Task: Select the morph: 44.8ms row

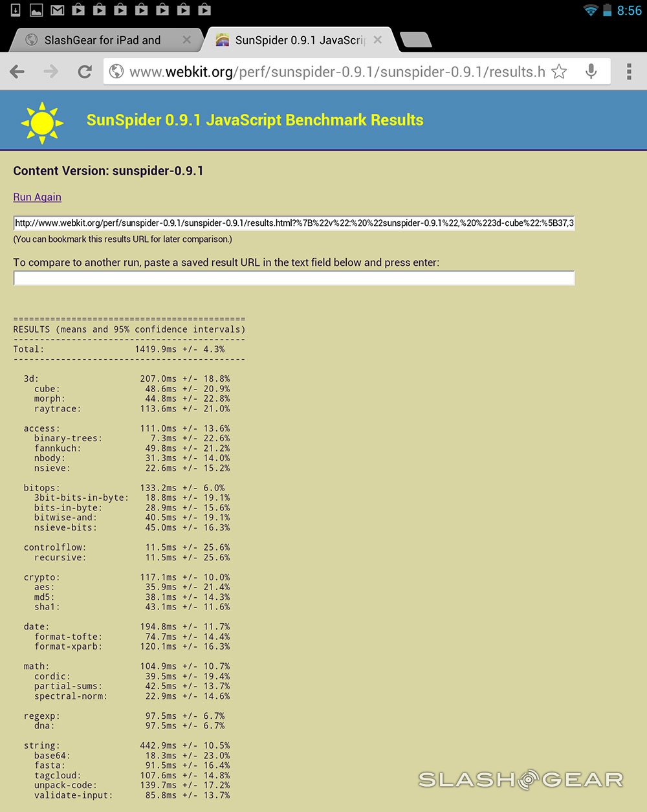Action: click(132, 399)
